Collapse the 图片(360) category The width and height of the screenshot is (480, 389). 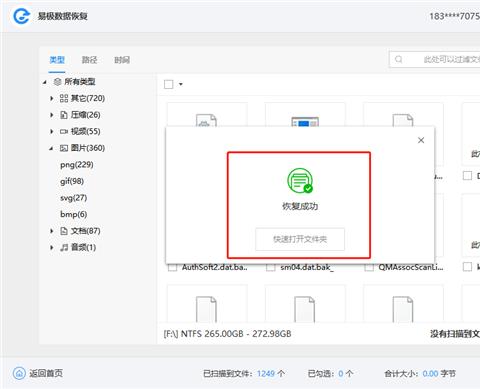pyautogui.click(x=51, y=148)
